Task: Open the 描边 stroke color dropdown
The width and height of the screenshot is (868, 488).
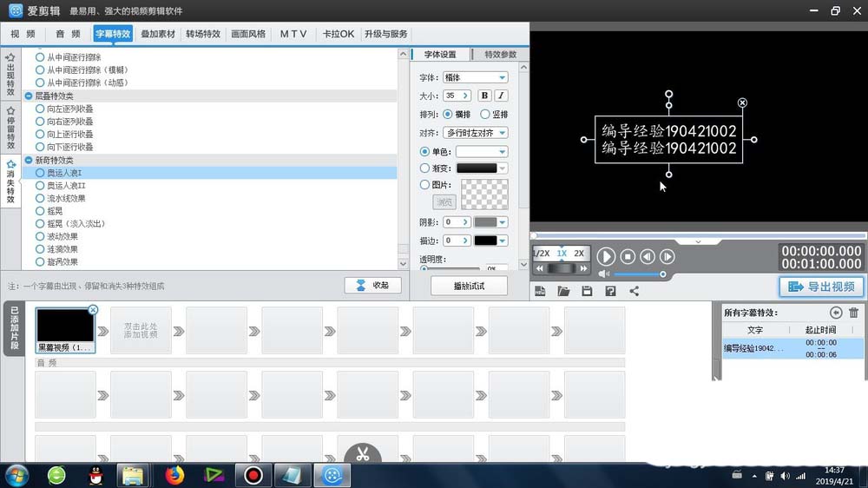Action: click(x=502, y=241)
